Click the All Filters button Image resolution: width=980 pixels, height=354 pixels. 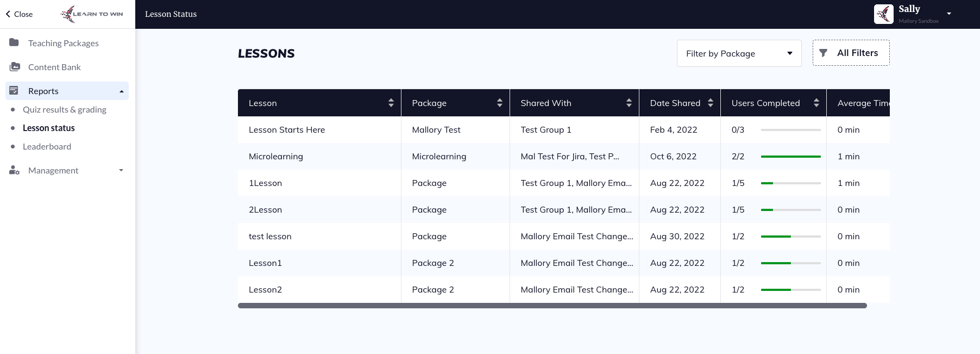click(851, 53)
